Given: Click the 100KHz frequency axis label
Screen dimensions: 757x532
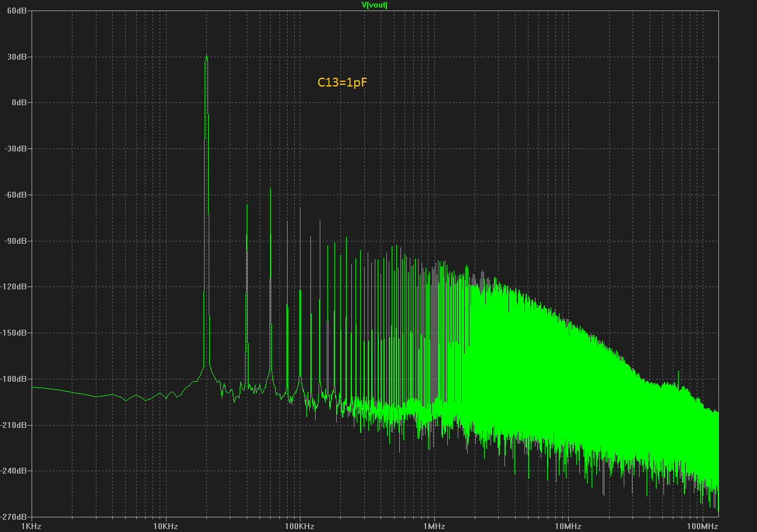Looking at the screenshot, I should pos(299,526).
